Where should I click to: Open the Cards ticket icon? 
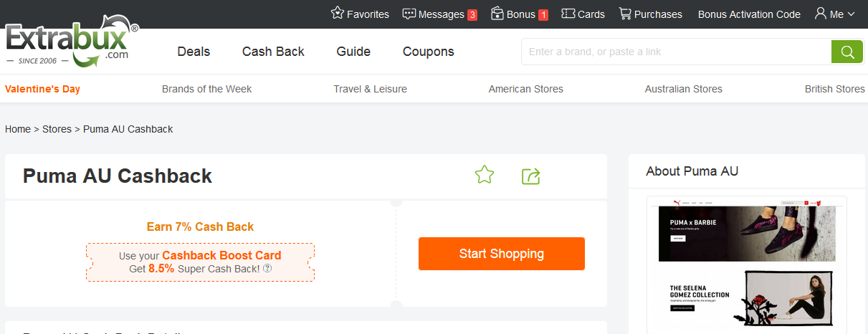point(568,14)
